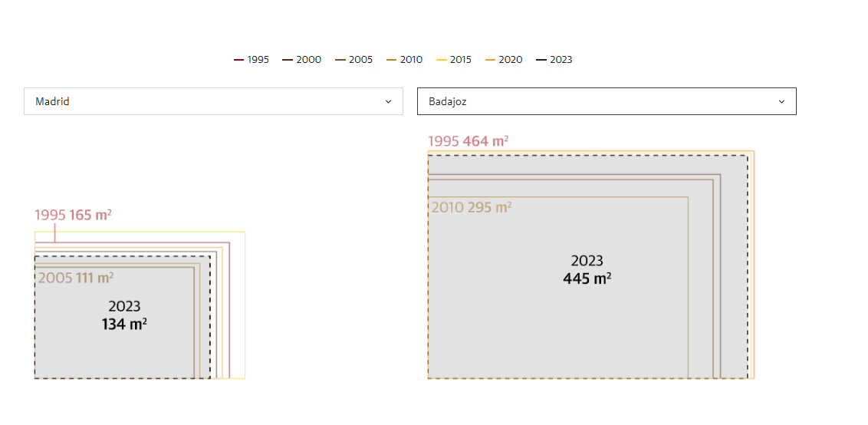Viewport: 868px width, 425px height.
Task: Toggle the 2023 legend label
Action: (561, 60)
